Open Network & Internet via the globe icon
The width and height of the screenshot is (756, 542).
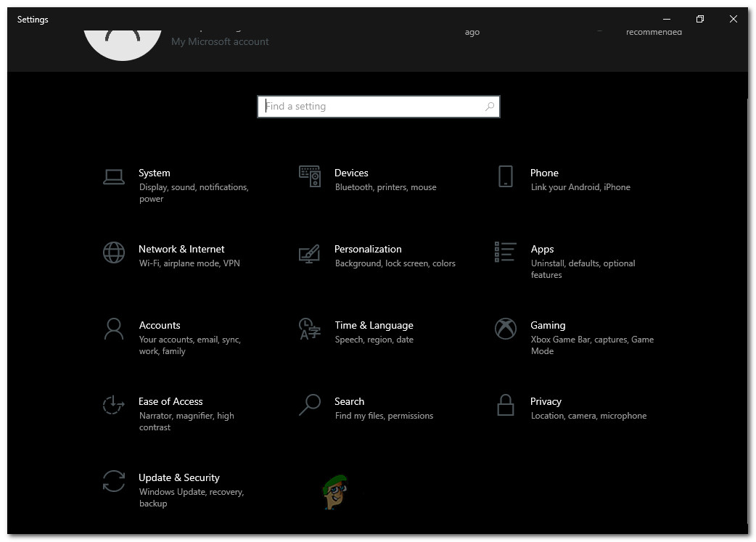coord(113,252)
